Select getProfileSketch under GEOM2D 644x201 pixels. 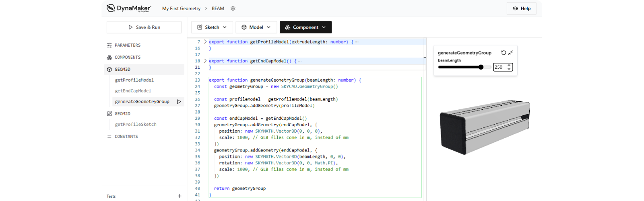click(x=136, y=125)
